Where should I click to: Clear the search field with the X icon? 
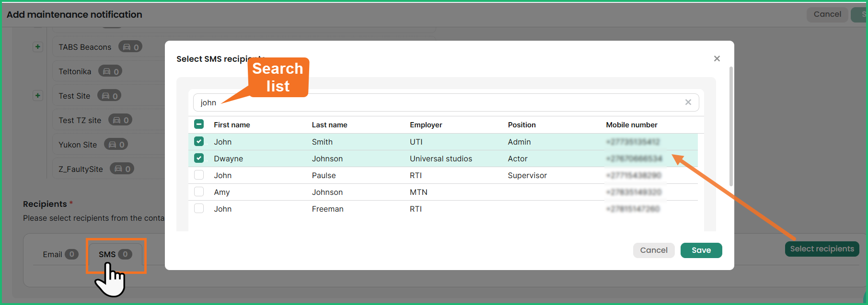688,102
